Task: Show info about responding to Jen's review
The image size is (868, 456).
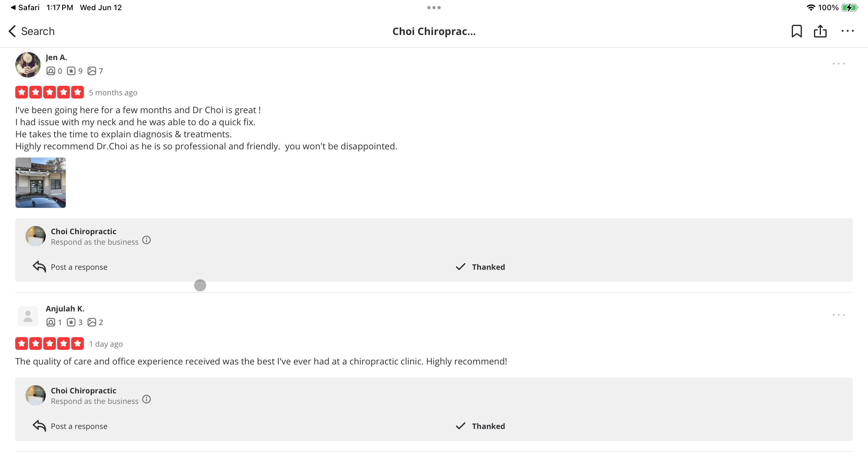Action: point(146,240)
